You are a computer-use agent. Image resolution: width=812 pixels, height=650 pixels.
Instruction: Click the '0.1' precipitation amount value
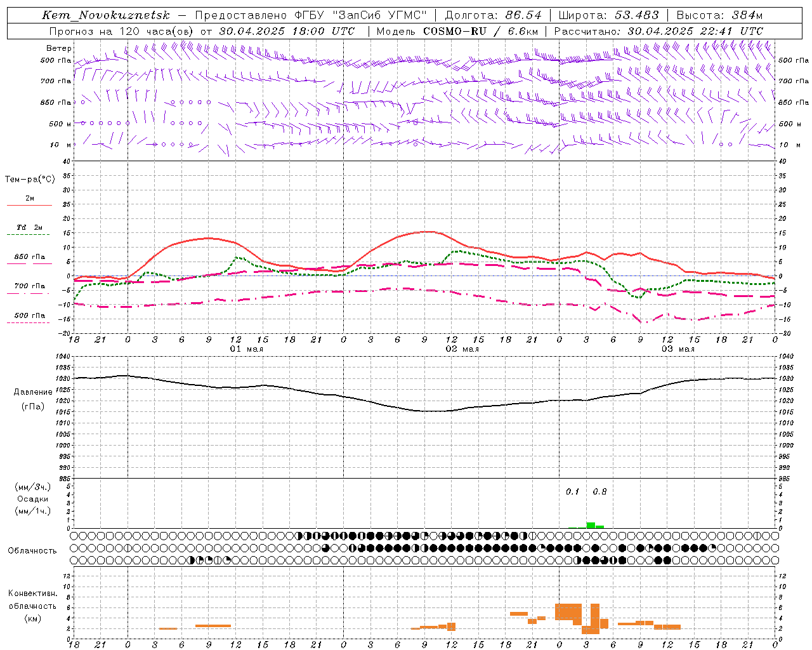click(x=573, y=492)
